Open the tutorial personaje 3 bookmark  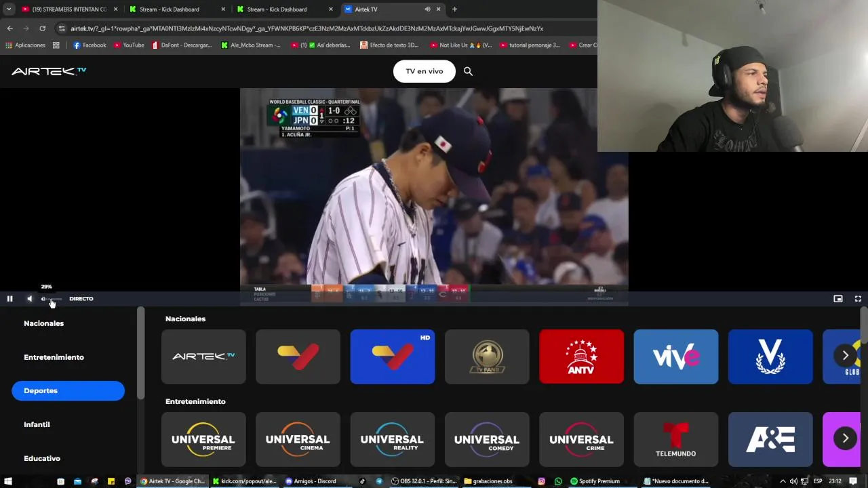(x=530, y=45)
